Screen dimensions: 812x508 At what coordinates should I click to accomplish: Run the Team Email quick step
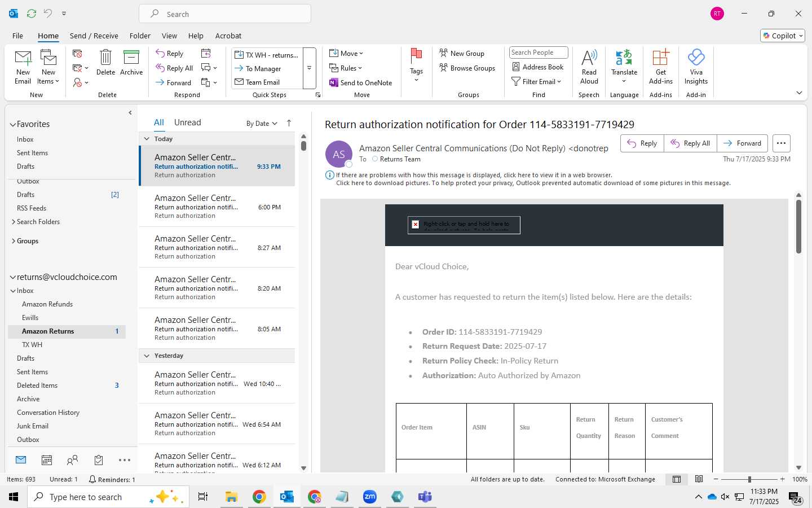(x=267, y=82)
